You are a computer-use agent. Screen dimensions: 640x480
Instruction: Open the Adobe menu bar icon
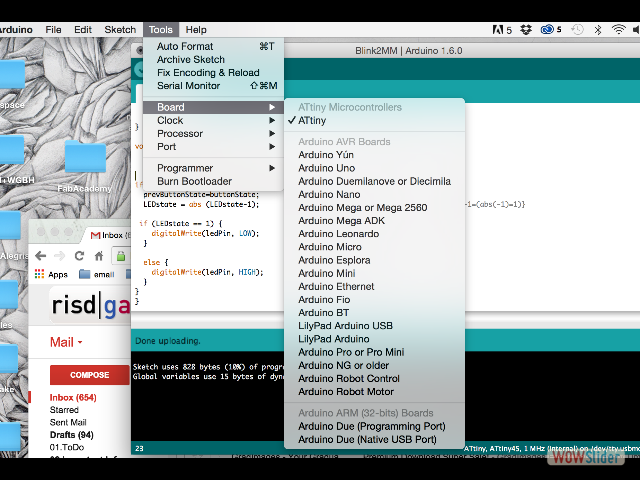point(502,30)
